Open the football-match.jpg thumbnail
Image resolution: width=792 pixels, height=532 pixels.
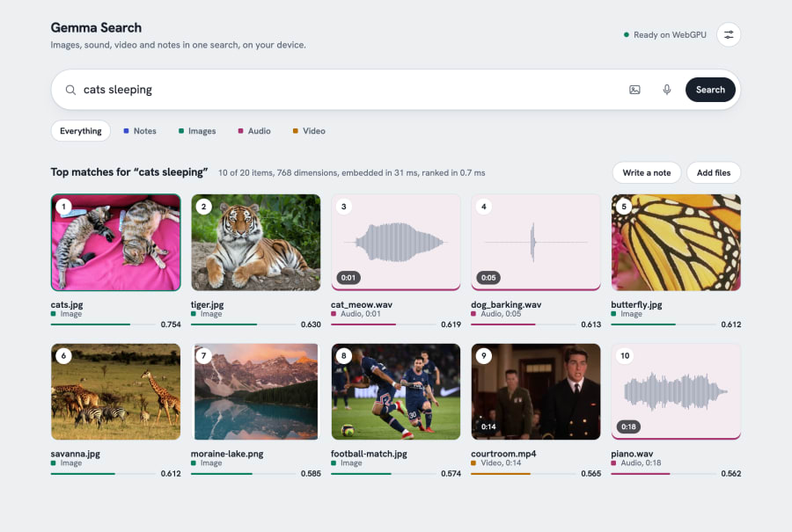[396, 391]
